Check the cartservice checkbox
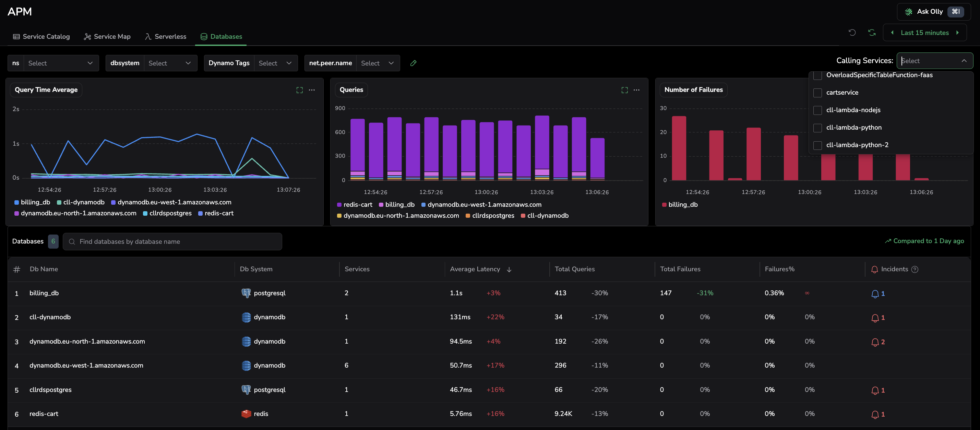This screenshot has height=430, width=980. [817, 93]
